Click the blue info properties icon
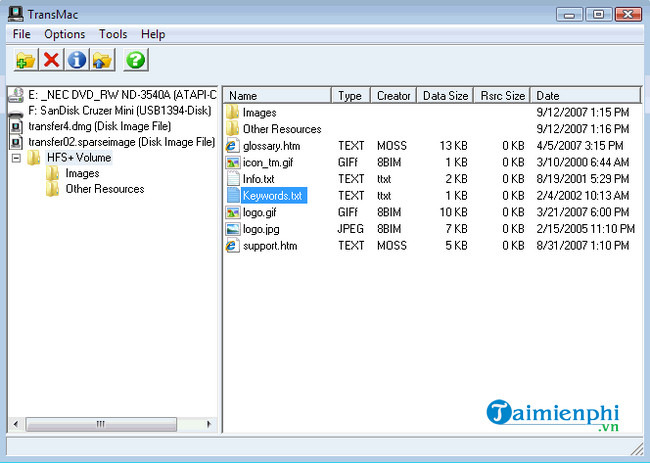This screenshot has width=650, height=463. (x=77, y=60)
